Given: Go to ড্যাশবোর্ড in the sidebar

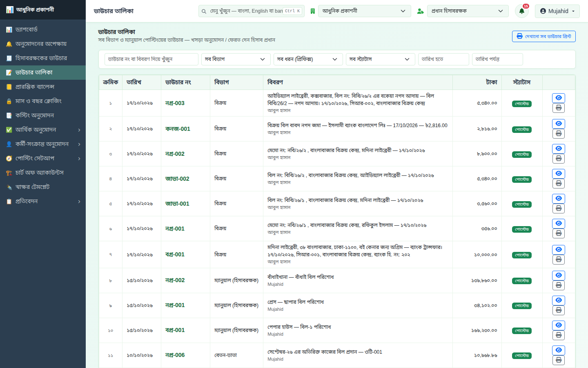Looking at the screenshot, I should click(43, 29).
